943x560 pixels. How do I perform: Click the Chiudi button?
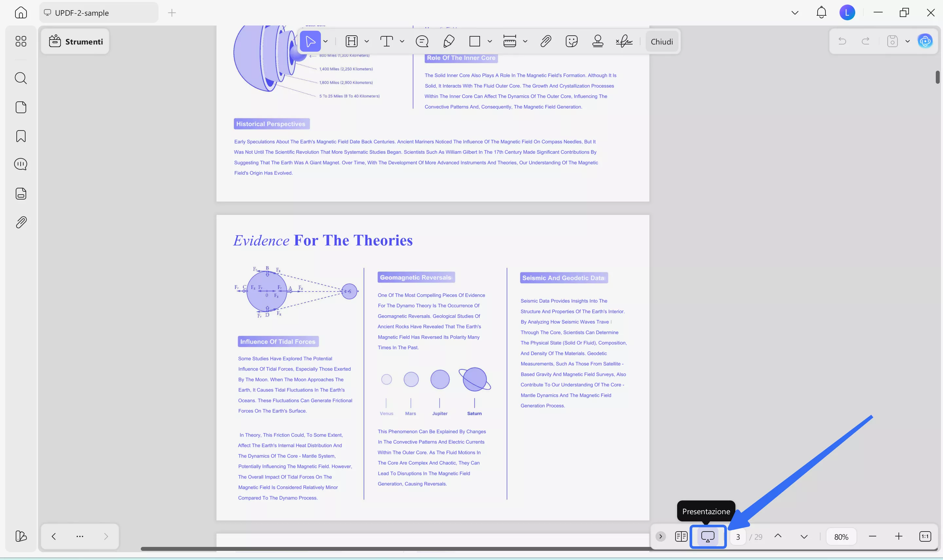(x=661, y=41)
